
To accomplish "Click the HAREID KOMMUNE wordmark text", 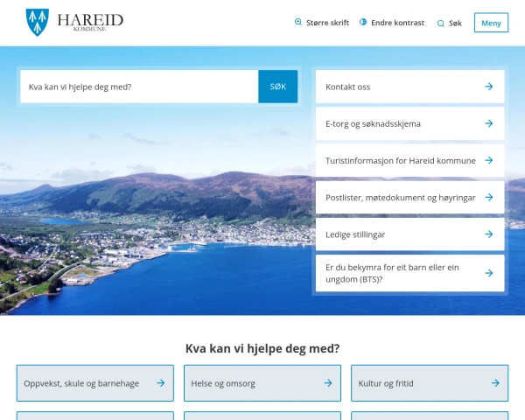I will pos(90,22).
